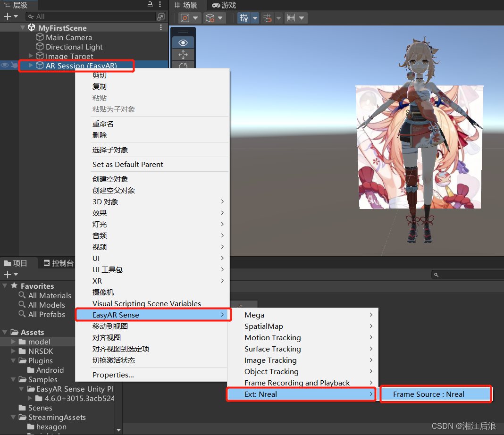Select the View eye tool in scene overlay
The height and width of the screenshot is (435, 504).
coord(183,43)
